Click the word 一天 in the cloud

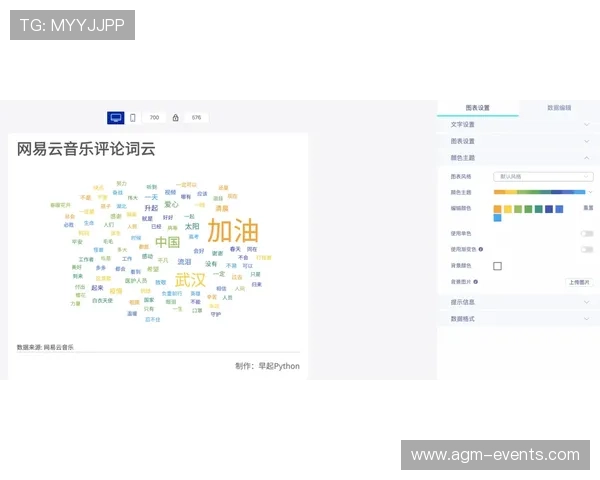tap(151, 197)
